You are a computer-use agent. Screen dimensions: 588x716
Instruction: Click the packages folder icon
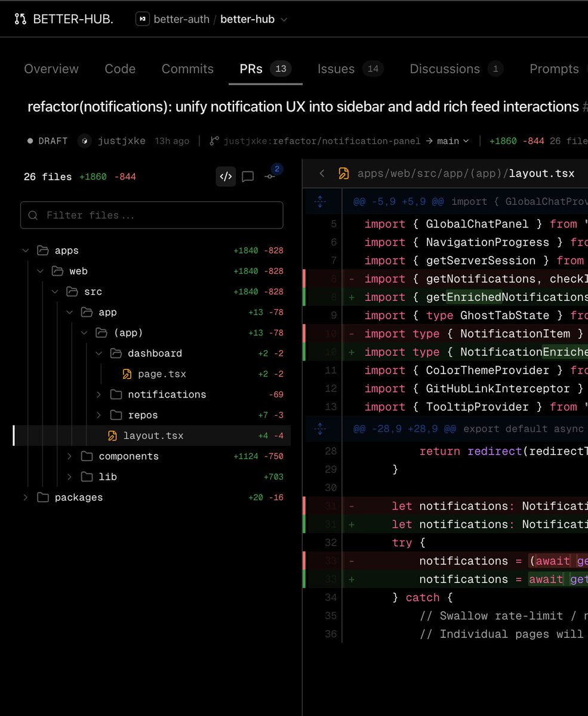(x=42, y=498)
